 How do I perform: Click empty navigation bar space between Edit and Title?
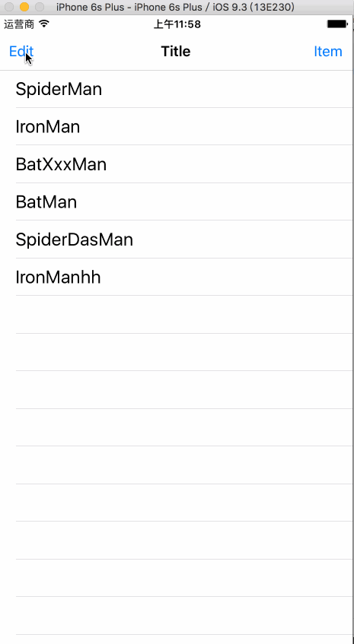coord(97,52)
